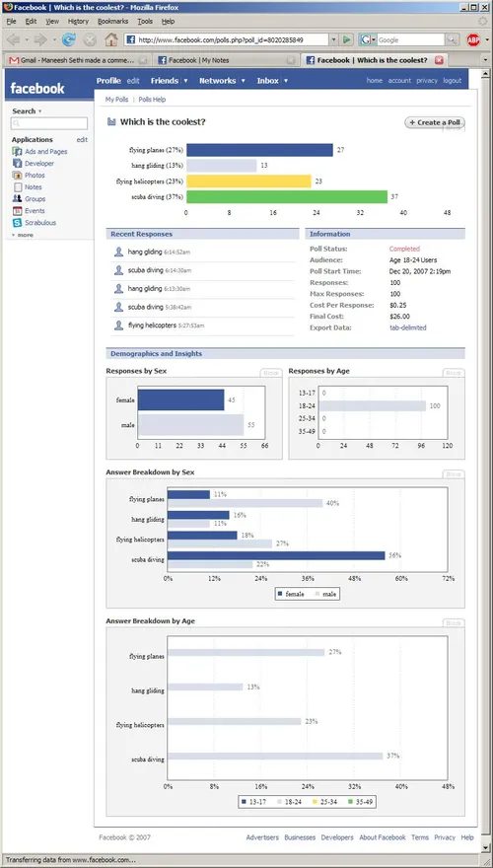Click the green Go arrow beside URL

[347, 39]
